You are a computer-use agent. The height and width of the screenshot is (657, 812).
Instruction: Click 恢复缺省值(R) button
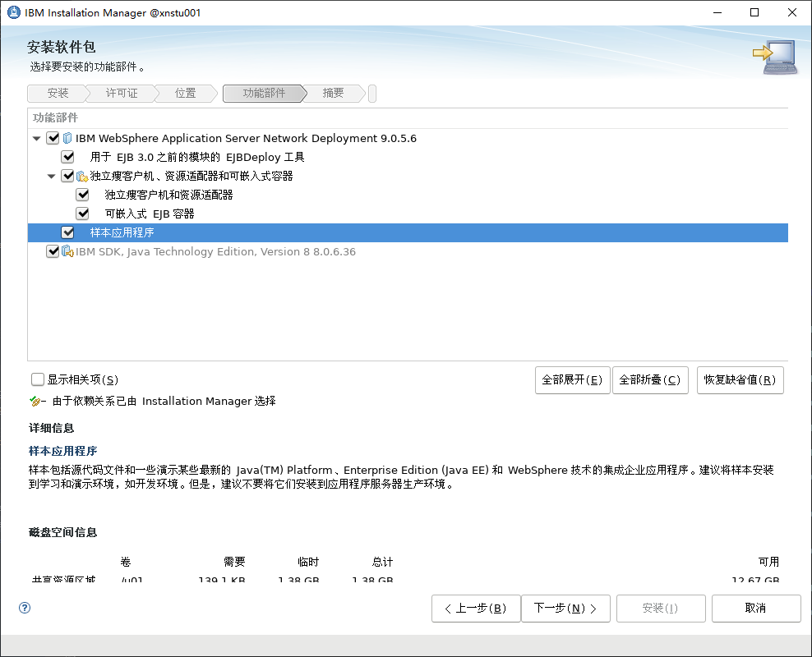(740, 380)
